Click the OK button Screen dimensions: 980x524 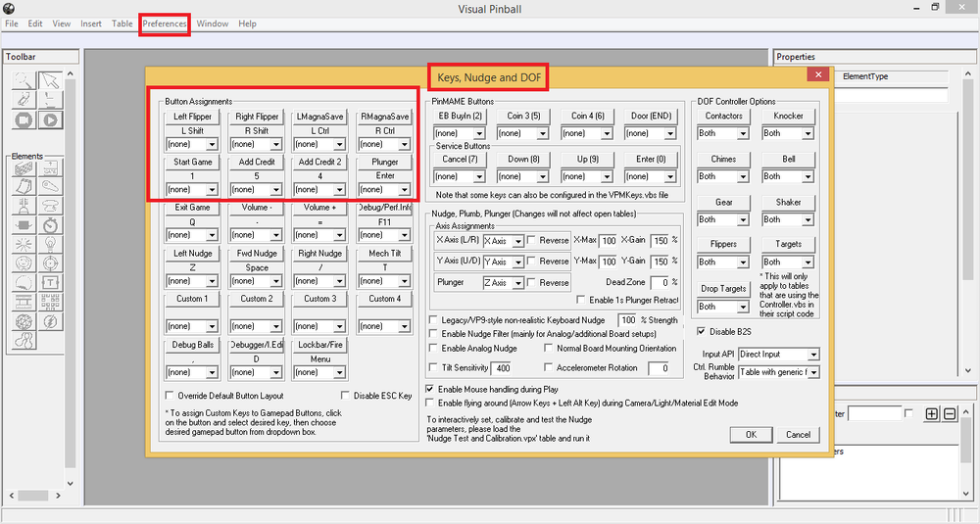coord(751,435)
